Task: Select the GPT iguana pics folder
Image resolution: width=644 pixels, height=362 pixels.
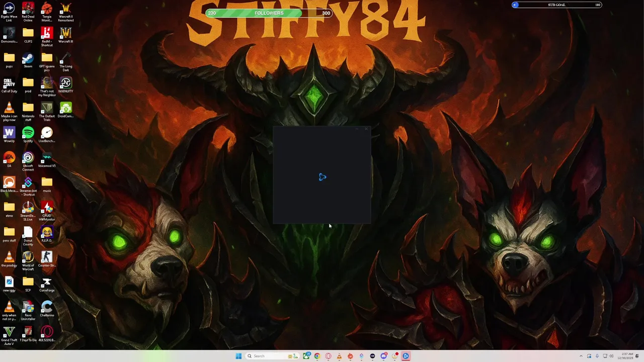Action: click(47, 62)
